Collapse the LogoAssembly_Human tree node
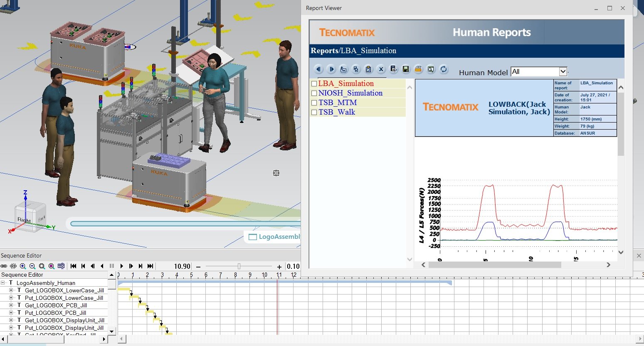The width and height of the screenshot is (644, 346). tap(3, 283)
